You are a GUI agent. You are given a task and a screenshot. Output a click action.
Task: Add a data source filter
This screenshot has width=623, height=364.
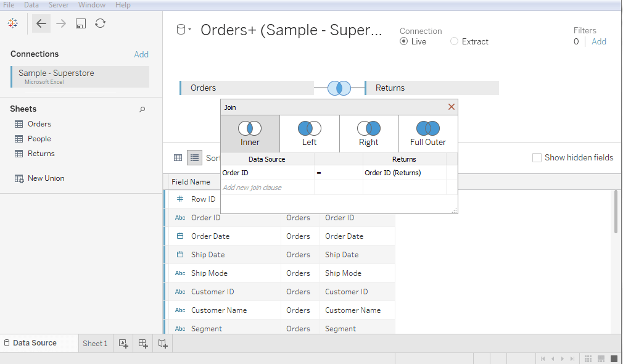point(599,41)
